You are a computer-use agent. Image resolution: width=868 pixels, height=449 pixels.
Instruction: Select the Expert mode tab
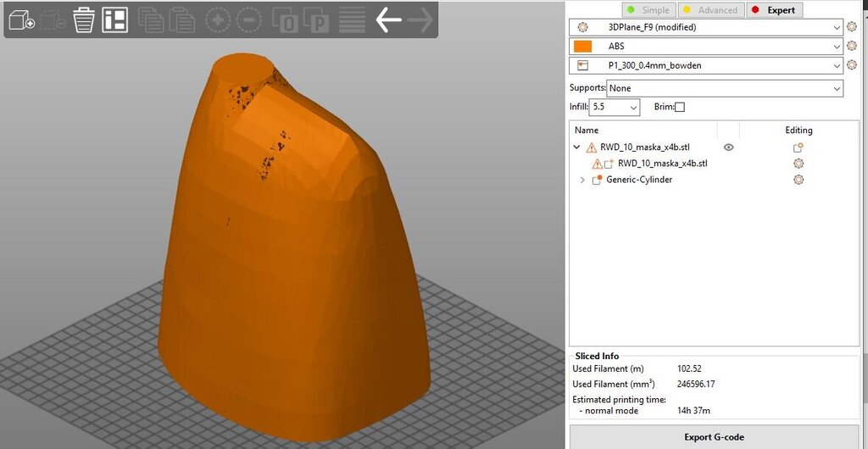point(773,10)
